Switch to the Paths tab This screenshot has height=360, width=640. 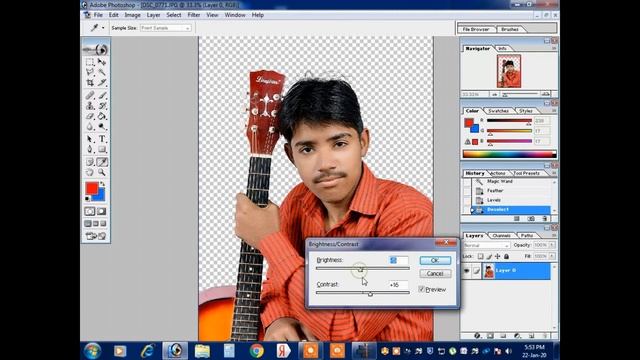point(527,236)
